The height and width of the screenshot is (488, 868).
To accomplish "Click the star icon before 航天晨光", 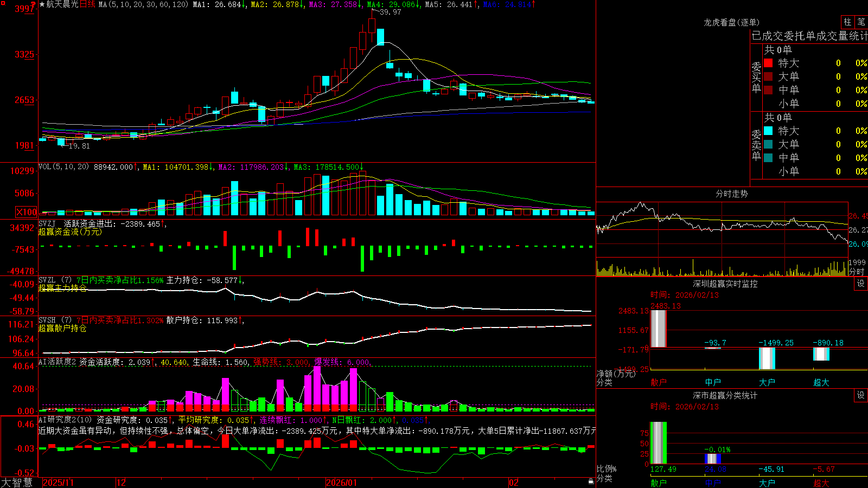I will (x=42, y=4).
